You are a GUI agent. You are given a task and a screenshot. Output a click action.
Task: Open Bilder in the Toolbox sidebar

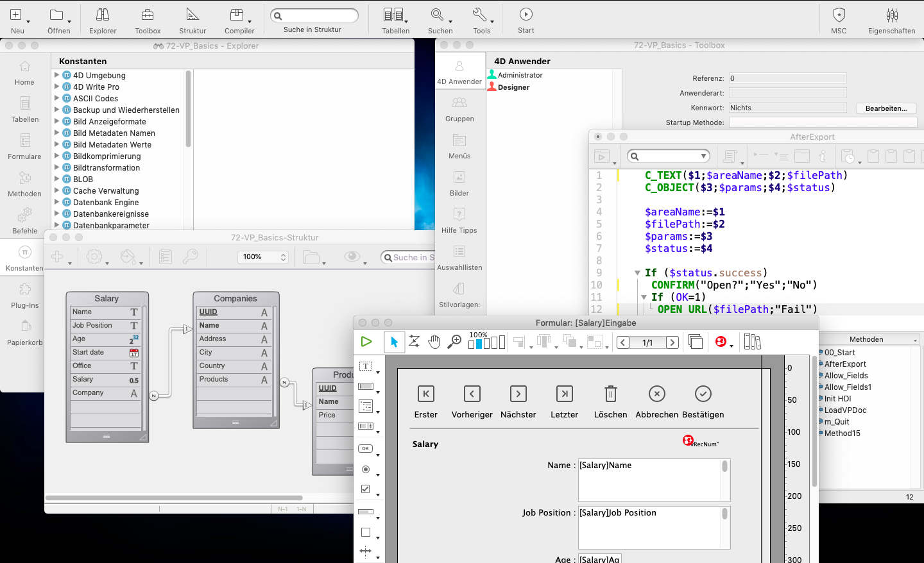(x=459, y=184)
